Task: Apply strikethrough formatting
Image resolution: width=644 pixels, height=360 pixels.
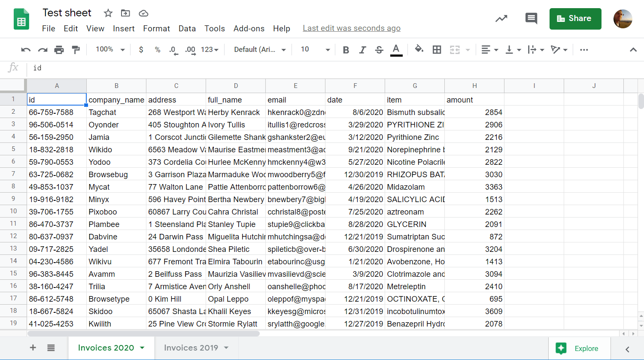Action: coord(379,49)
